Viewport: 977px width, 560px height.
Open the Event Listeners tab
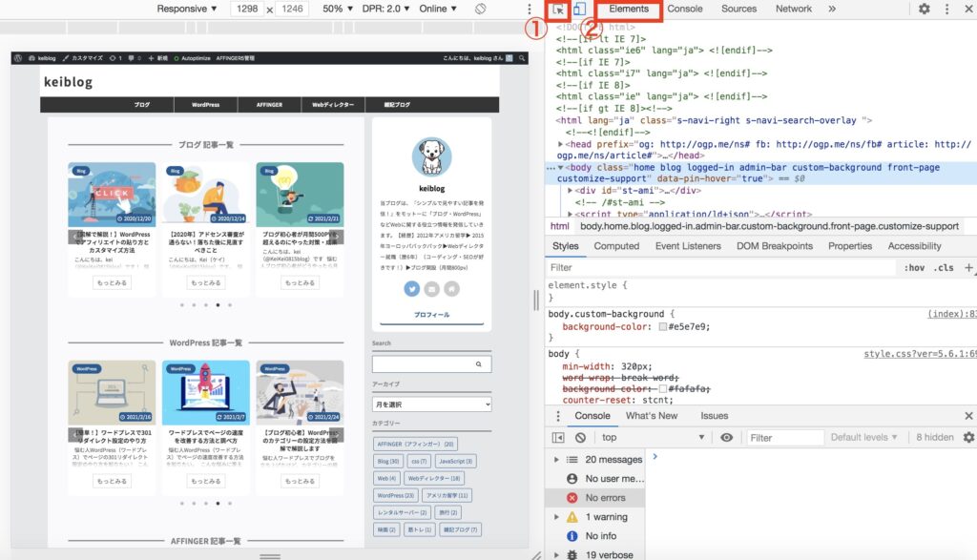(x=688, y=246)
